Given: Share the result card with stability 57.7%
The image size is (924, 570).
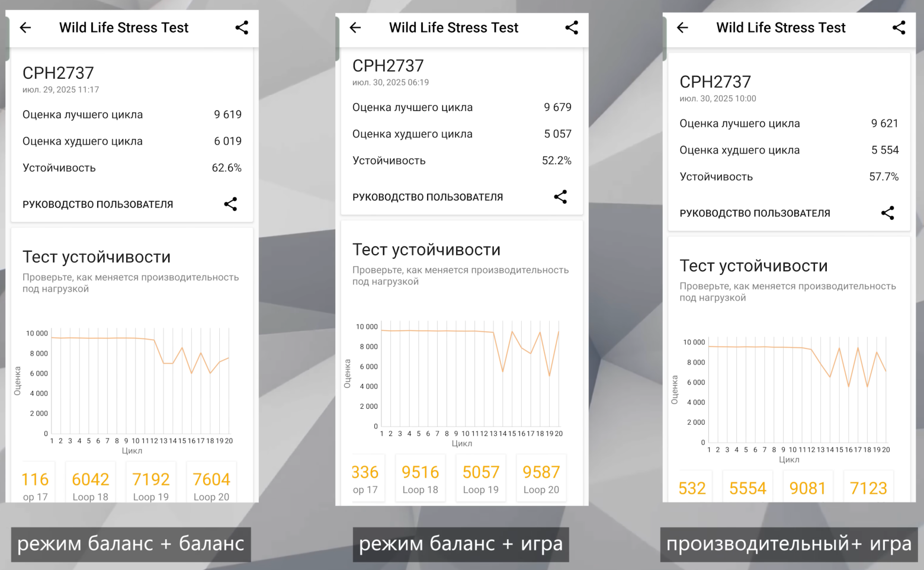Looking at the screenshot, I should [x=887, y=213].
